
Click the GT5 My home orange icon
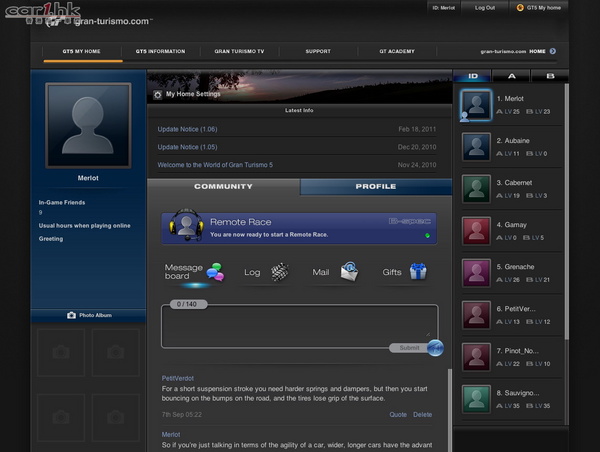click(x=520, y=8)
